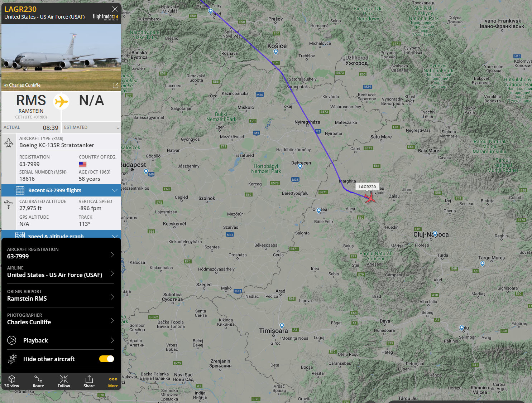Open Aircraft Registration 63-7999 details
532x403 pixels.
pos(61,253)
